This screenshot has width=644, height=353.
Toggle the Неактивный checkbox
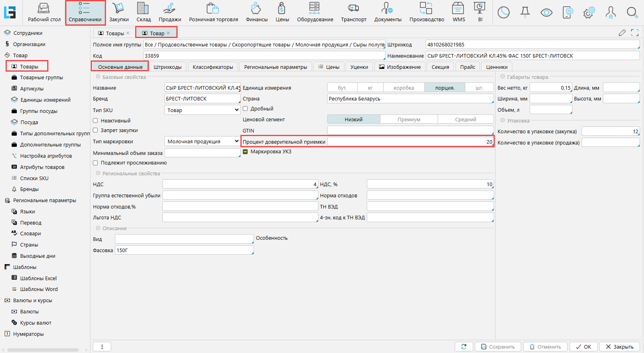coord(96,120)
